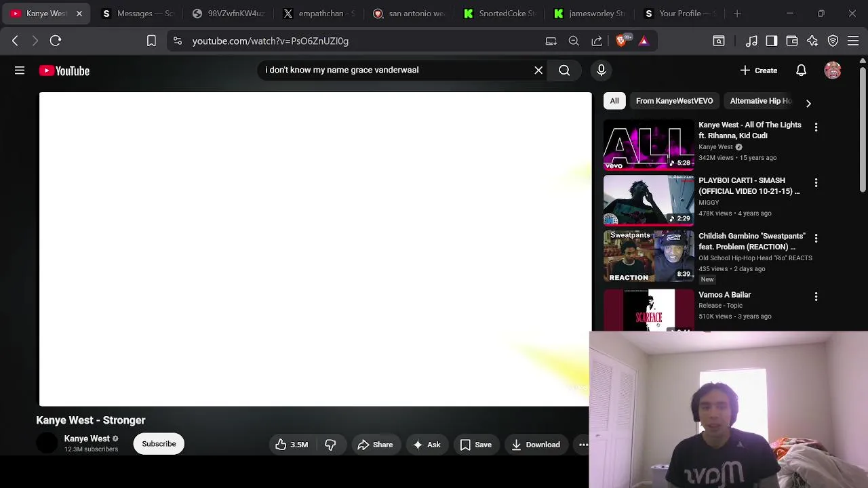The image size is (868, 488).
Task: Open Leo AI sparkle icon
Action: pyautogui.click(x=812, y=41)
